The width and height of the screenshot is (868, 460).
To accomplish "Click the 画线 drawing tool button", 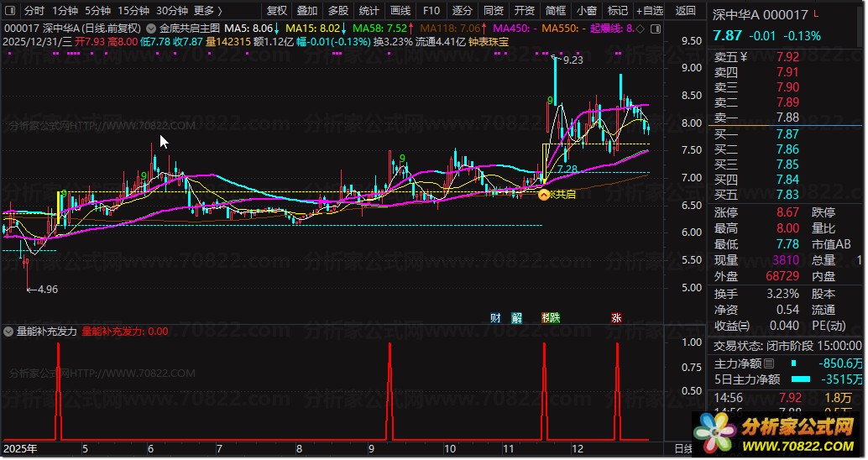I will pos(400,11).
